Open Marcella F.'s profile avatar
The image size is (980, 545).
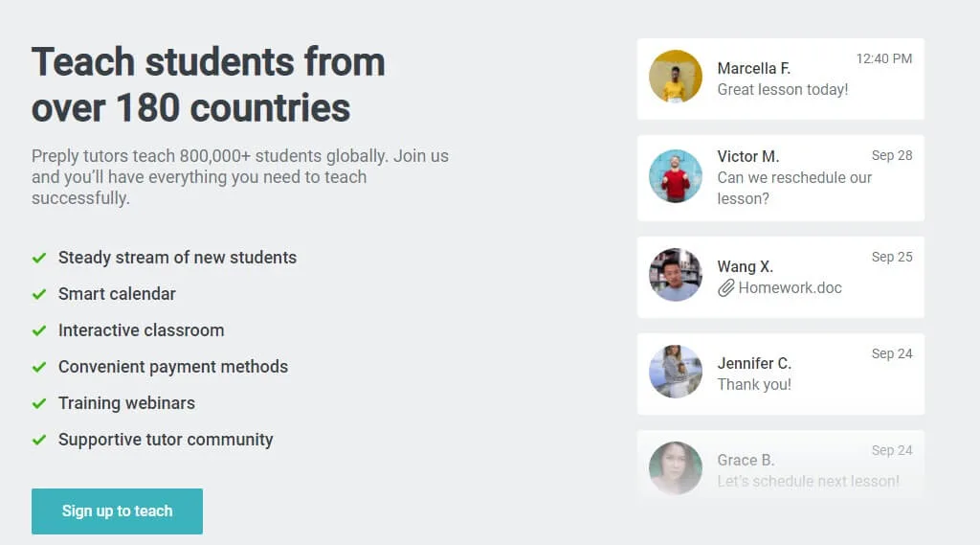click(675, 77)
